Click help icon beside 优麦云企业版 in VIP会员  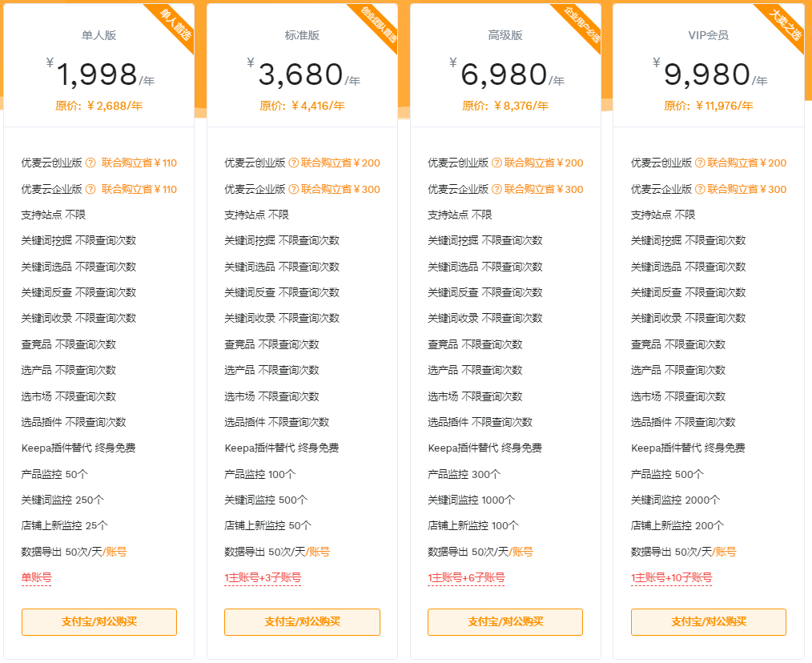tap(700, 190)
